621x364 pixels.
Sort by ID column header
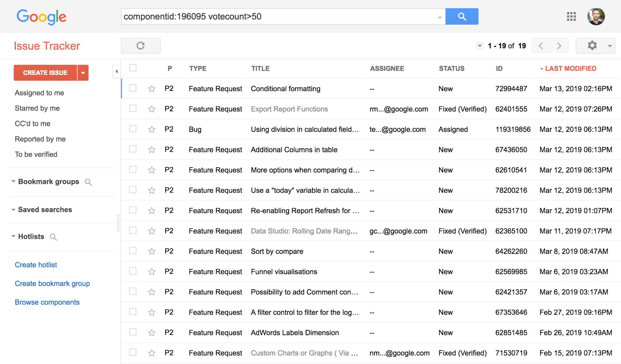click(499, 69)
